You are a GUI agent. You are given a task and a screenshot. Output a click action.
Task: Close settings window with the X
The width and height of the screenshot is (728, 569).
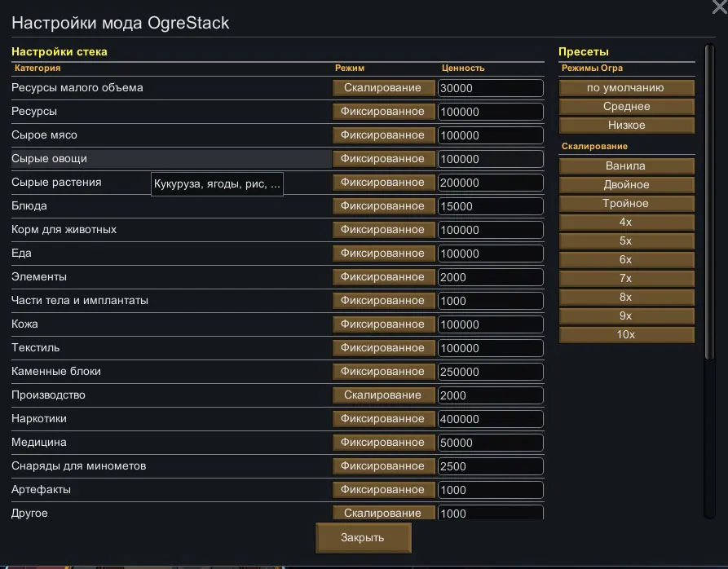tap(719, 7)
